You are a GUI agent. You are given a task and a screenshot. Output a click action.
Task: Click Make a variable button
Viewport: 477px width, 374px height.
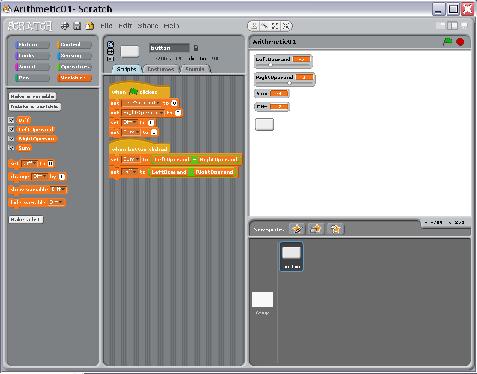coord(32,96)
